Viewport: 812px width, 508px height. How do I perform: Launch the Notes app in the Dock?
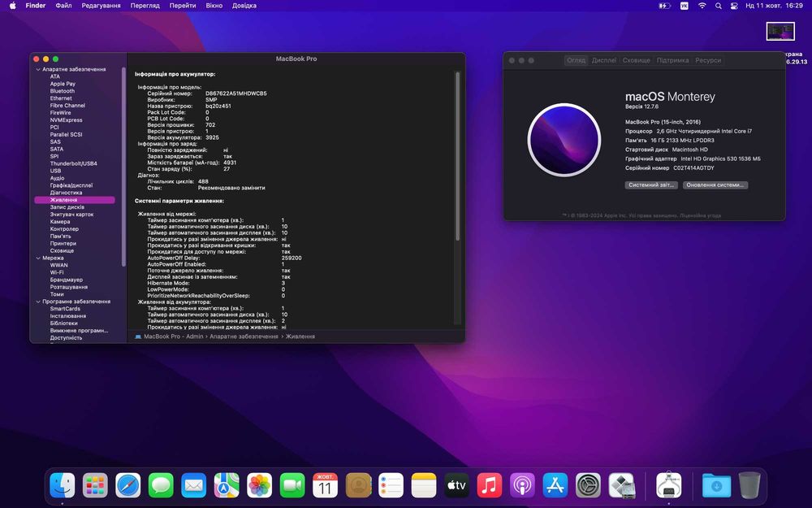tap(424, 486)
